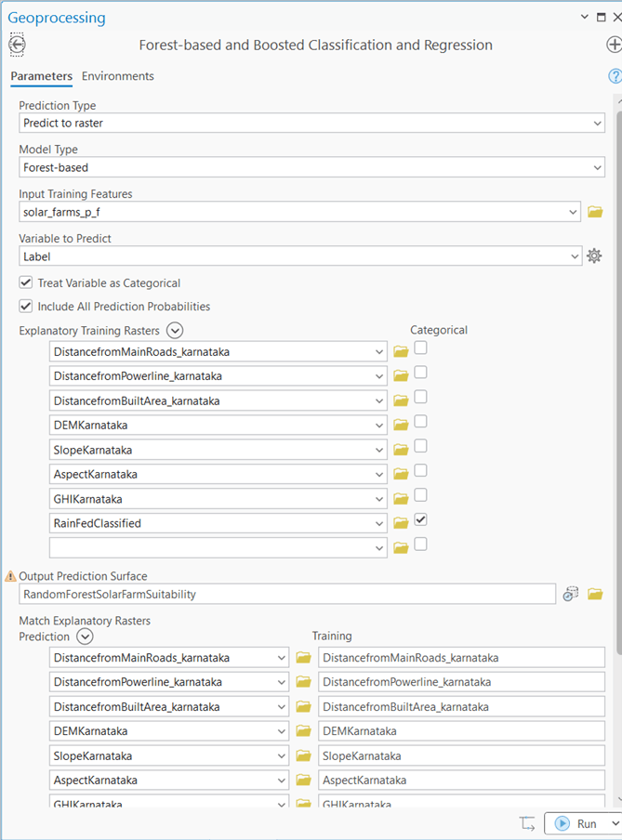Collapse the Explanatory Training Rasters section

[x=175, y=330]
